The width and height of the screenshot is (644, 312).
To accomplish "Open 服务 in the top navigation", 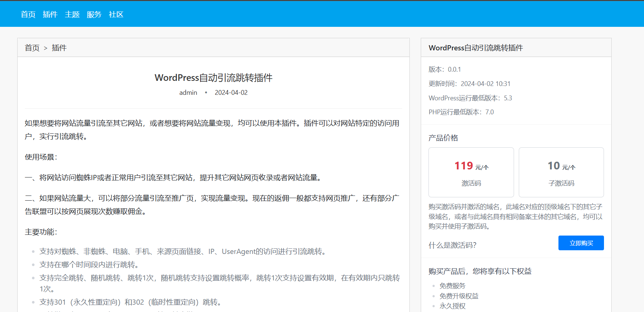I will coord(94,14).
